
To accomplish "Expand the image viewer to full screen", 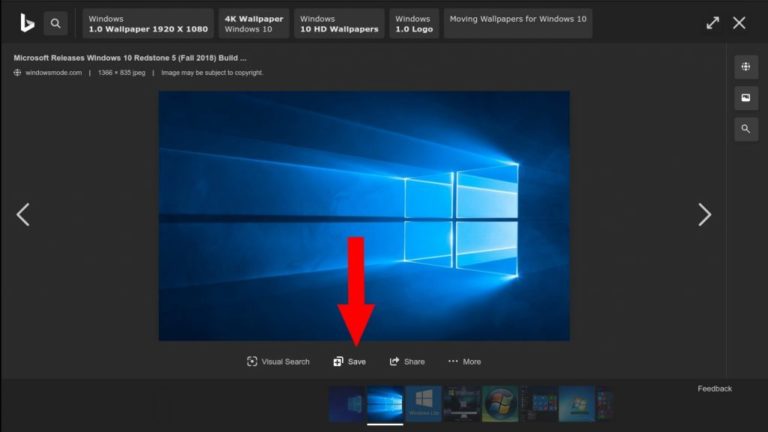I will click(712, 23).
